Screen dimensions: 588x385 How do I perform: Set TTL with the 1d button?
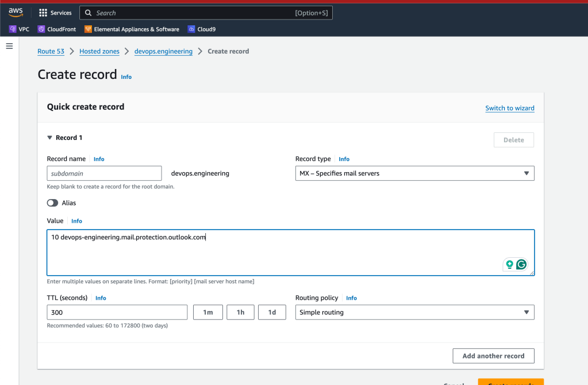[272, 312]
